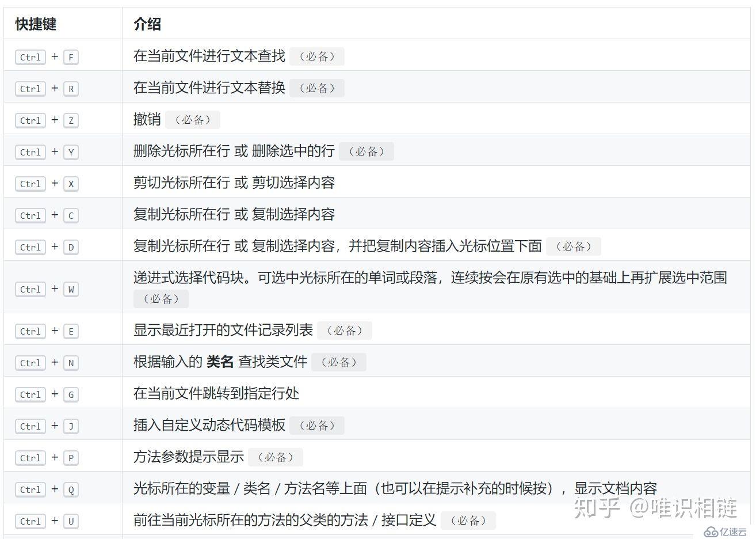Click the 必备 badge in Ctrl + W row
This screenshot has width=756, height=539.
(x=161, y=299)
